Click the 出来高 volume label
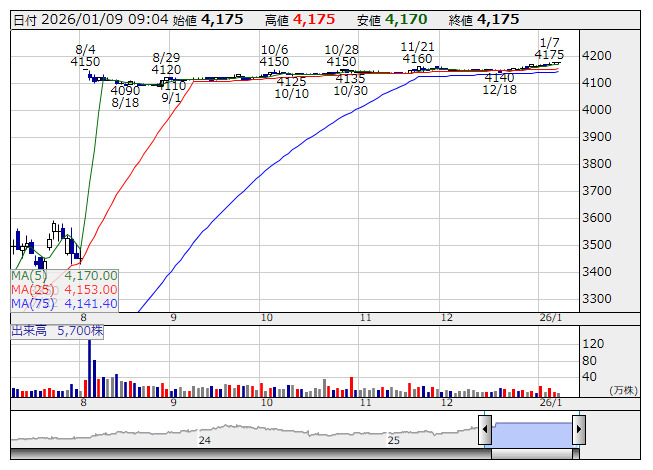The image size is (653, 470). click(x=30, y=329)
